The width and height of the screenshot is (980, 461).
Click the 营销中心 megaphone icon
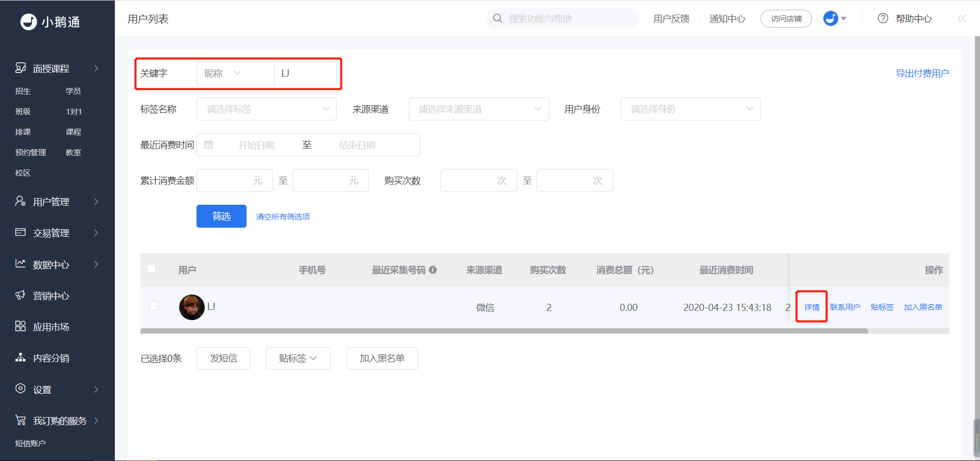tap(20, 295)
